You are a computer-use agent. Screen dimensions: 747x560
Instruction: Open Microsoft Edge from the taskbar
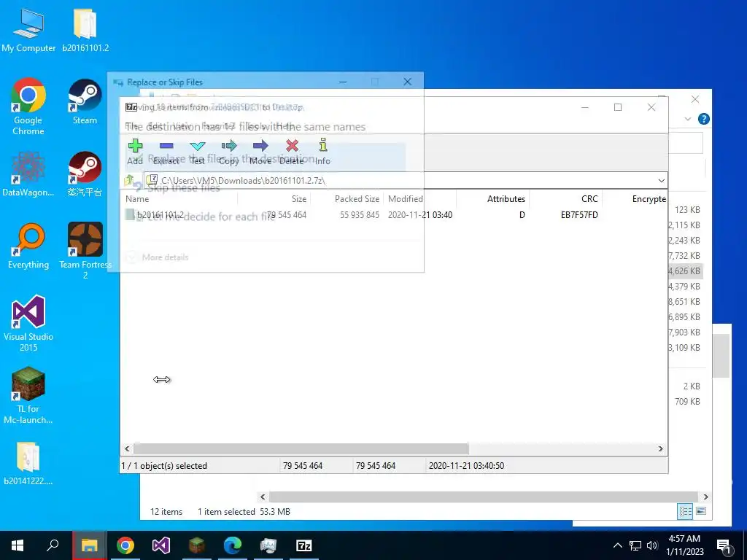tap(233, 545)
